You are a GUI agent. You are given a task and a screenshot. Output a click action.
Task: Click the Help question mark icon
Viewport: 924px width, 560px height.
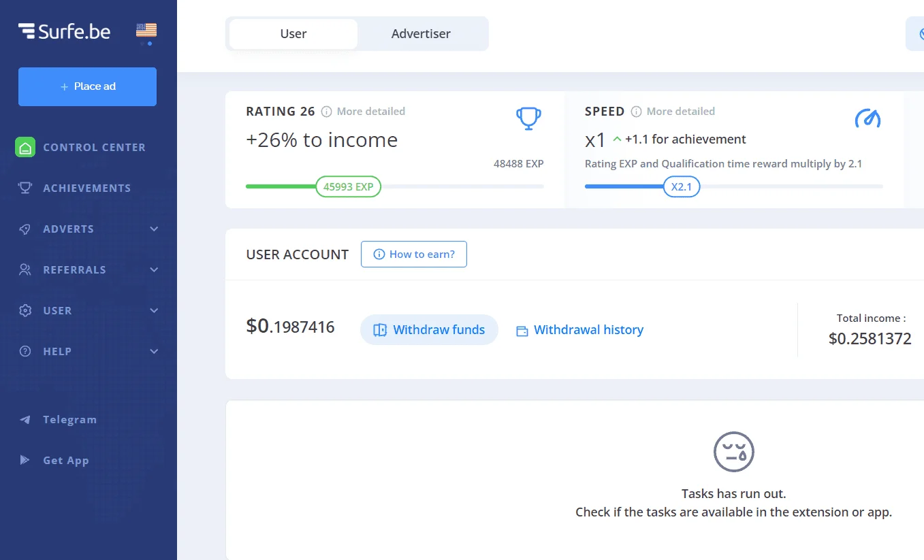click(25, 351)
